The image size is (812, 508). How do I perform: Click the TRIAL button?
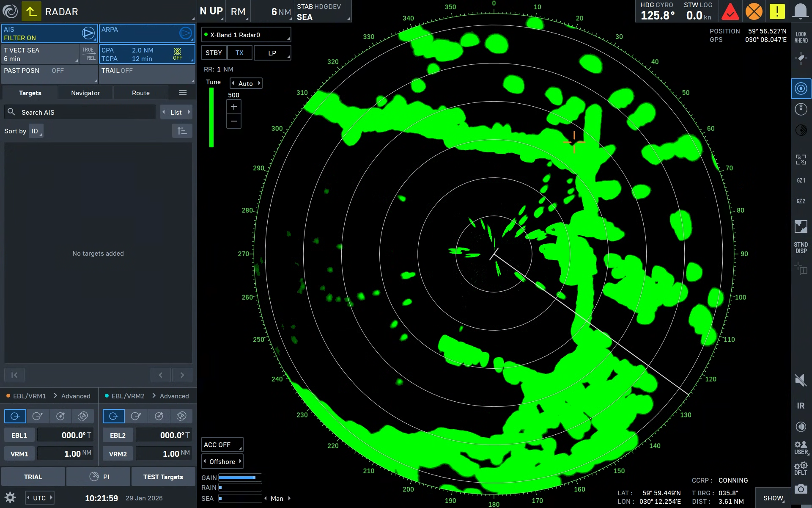pyautogui.click(x=33, y=477)
